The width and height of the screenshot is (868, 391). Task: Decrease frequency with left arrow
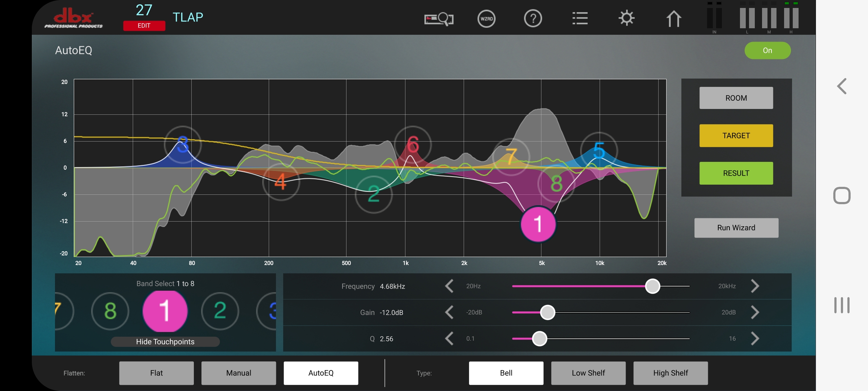pos(449,286)
